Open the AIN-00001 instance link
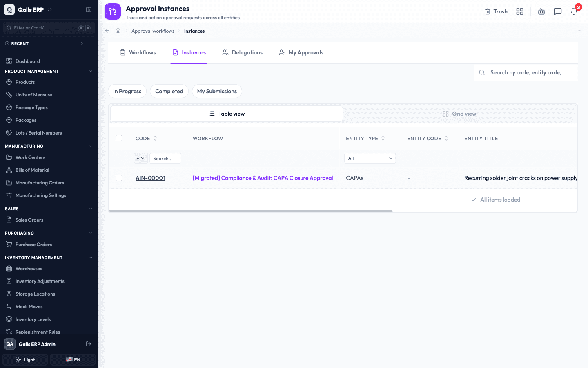The image size is (588, 368). pos(150,178)
